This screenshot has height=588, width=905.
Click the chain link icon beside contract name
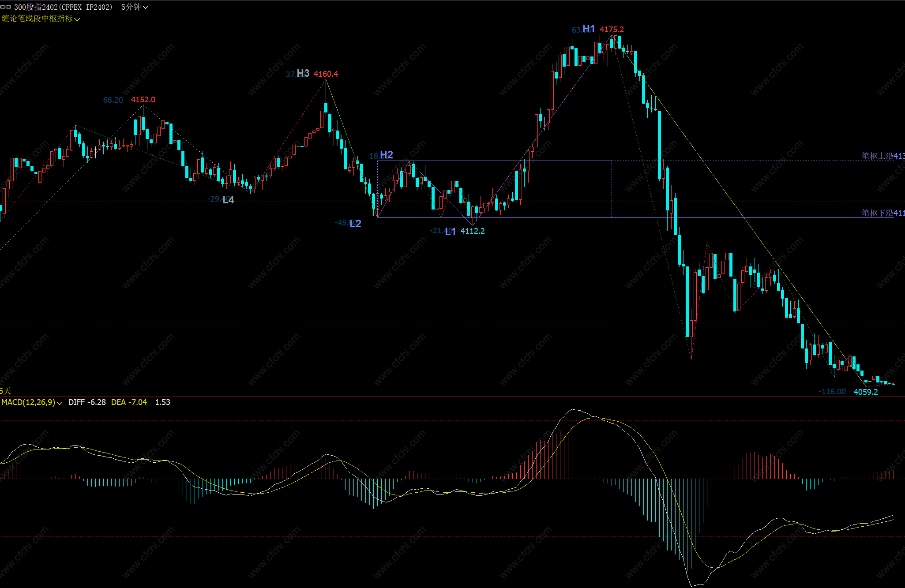(x=6, y=7)
